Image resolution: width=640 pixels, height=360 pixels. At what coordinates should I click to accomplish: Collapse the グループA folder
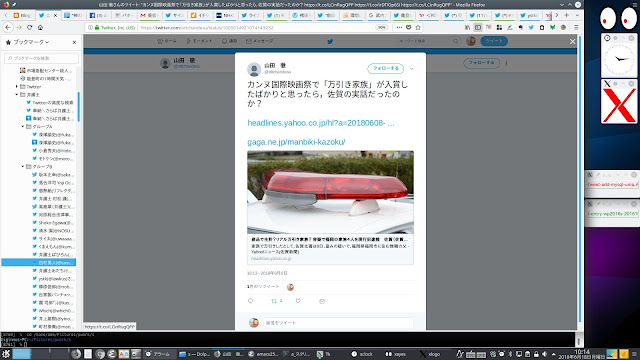(x=23, y=127)
